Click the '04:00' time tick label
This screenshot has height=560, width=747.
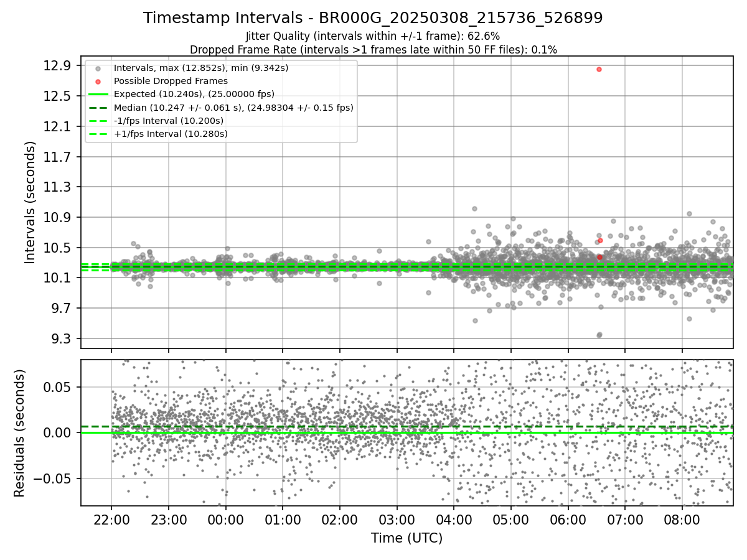coord(454,519)
